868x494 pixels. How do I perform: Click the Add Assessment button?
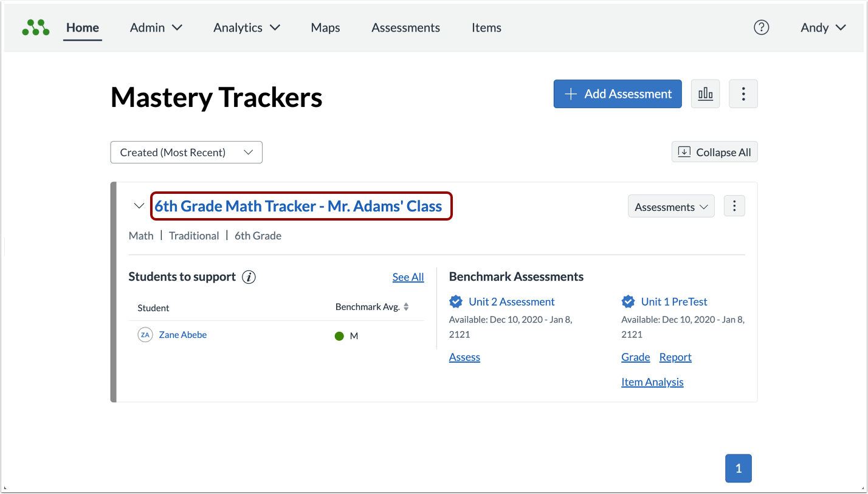[617, 94]
